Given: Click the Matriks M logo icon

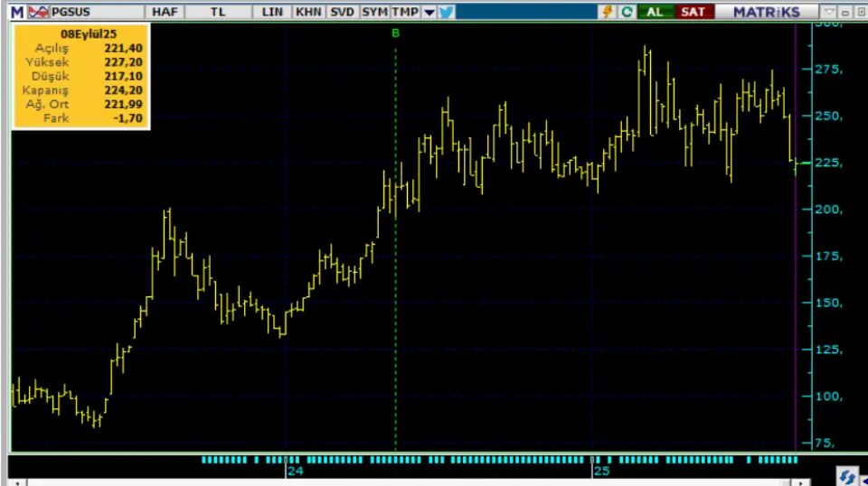Looking at the screenshot, I should 16,12.
